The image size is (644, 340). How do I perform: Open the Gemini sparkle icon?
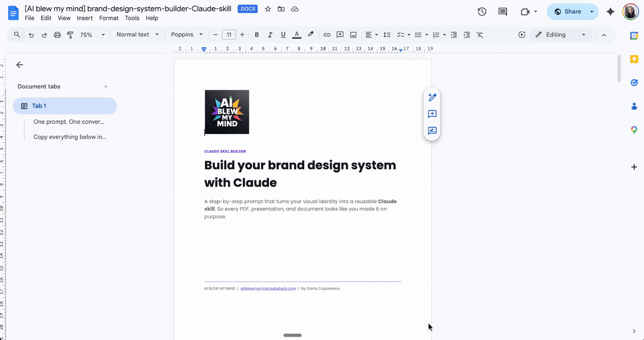[x=610, y=12]
